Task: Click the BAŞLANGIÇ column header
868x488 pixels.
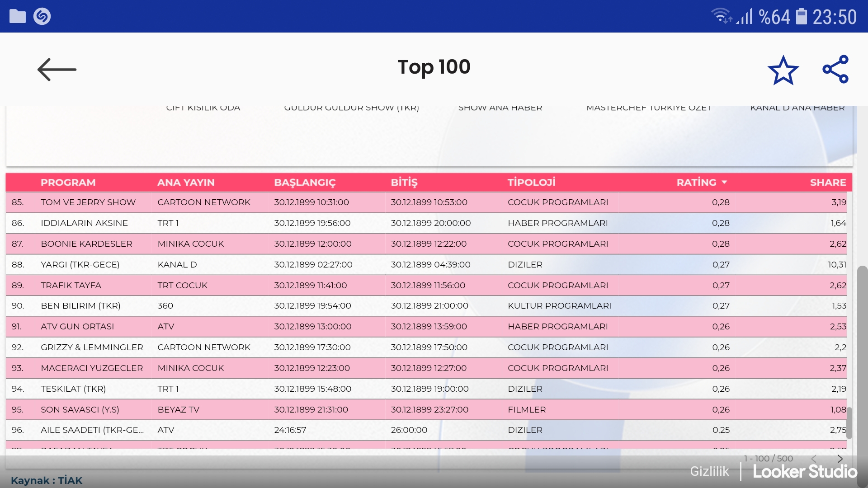Action: click(305, 183)
